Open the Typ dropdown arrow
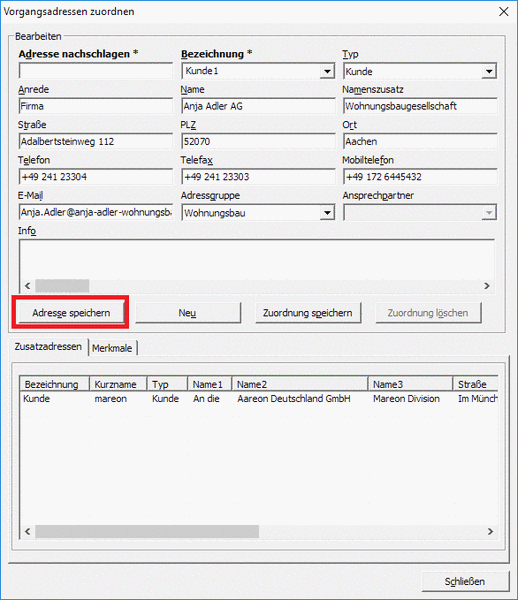The image size is (518, 600). coord(489,71)
